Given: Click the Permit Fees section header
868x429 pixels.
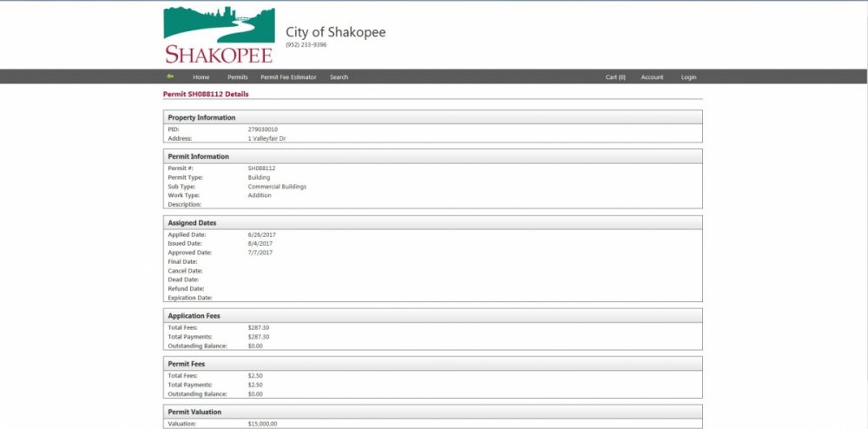Looking at the screenshot, I should [187, 364].
